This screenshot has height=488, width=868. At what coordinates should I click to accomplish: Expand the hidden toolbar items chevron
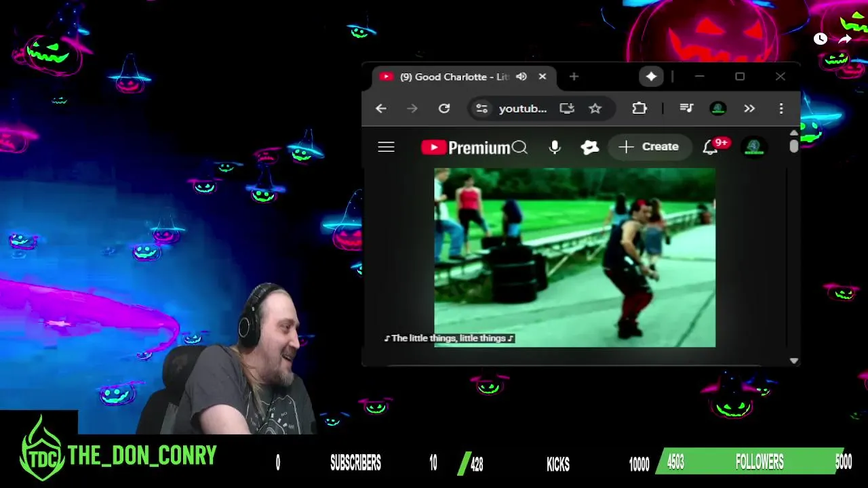tap(749, 108)
